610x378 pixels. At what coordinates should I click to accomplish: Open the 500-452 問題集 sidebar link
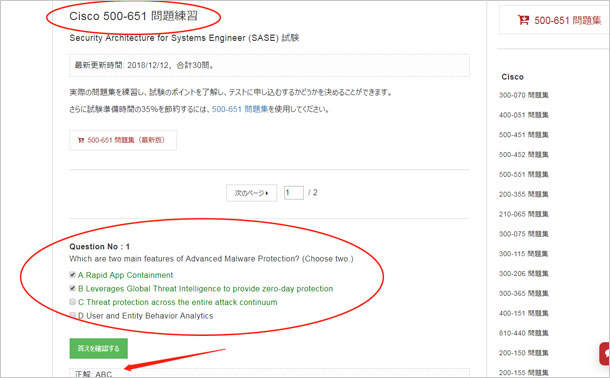(524, 155)
